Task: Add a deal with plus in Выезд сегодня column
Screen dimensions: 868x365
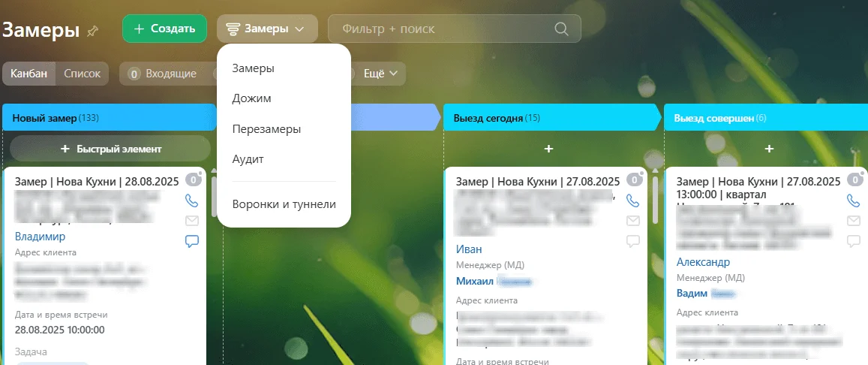Action: click(x=548, y=149)
